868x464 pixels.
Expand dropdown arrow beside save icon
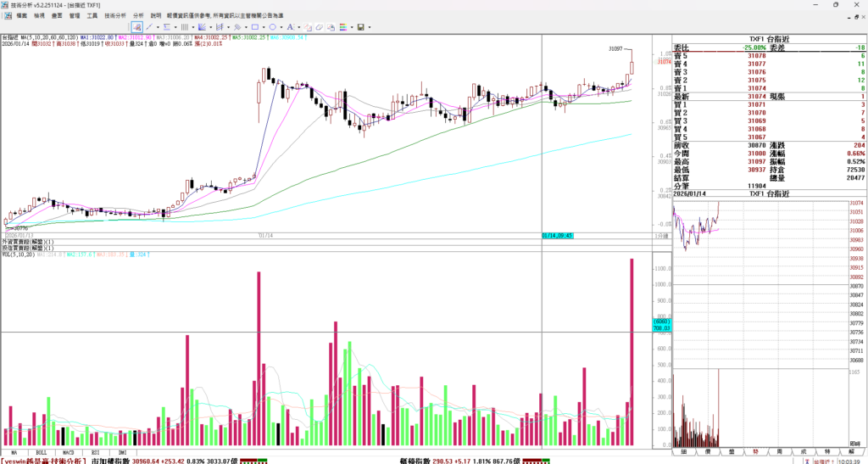click(x=370, y=27)
